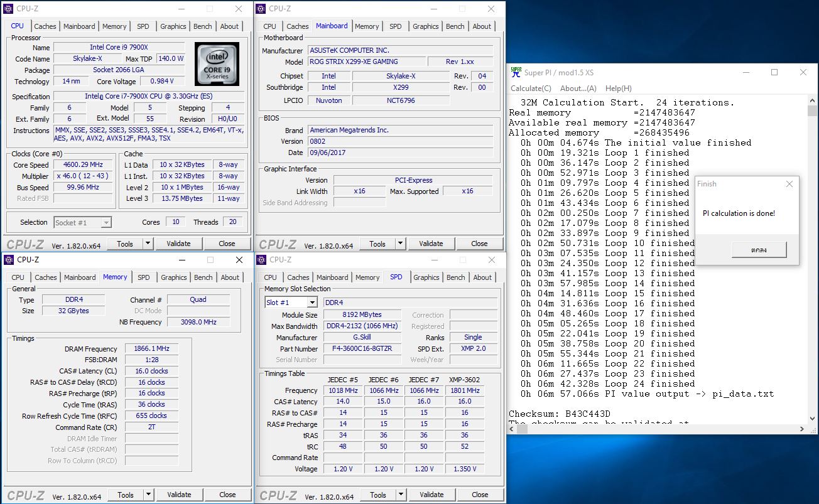Viewport: 819px width, 504px height.
Task: Open Tools dropdown arrow in SPD window
Action: pyautogui.click(x=401, y=495)
